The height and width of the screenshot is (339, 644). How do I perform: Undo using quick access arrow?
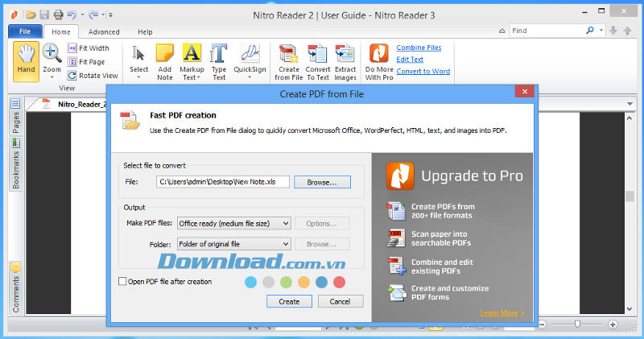72,15
